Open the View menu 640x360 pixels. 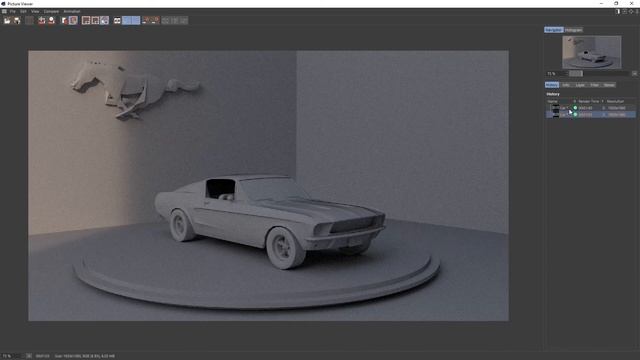[x=35, y=11]
